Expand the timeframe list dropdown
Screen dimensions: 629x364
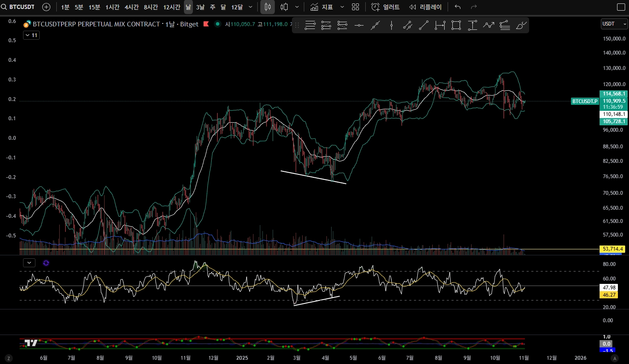pos(250,7)
